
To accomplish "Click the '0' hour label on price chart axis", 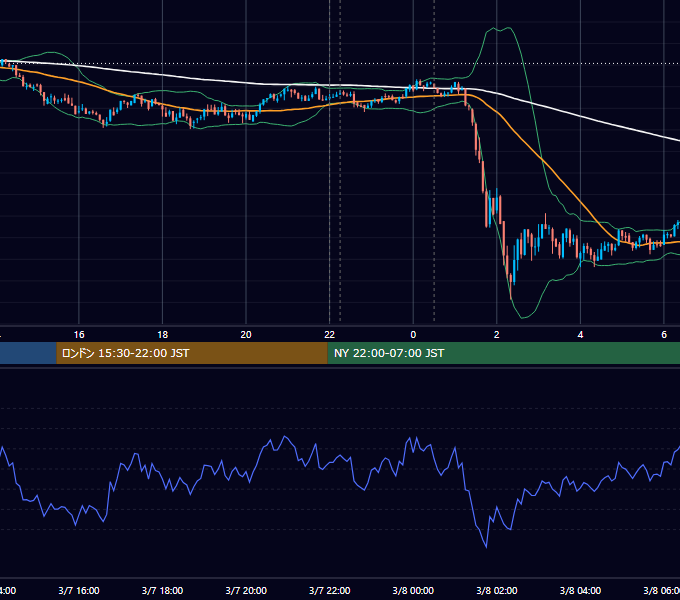I will tap(413, 335).
